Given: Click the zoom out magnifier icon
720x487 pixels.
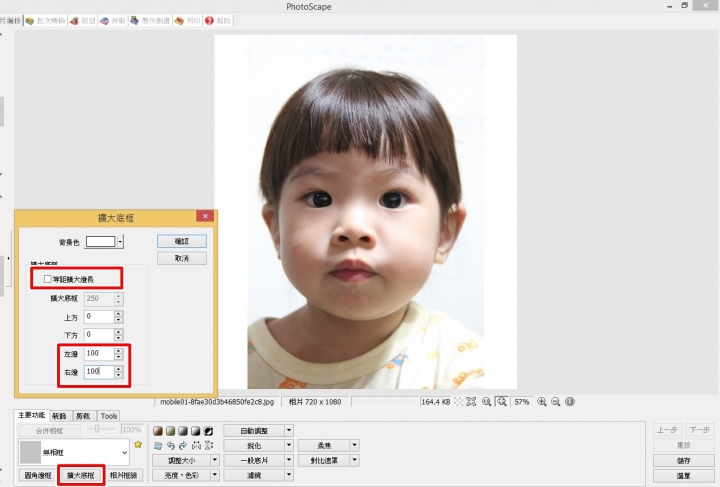Looking at the screenshot, I should 556,402.
